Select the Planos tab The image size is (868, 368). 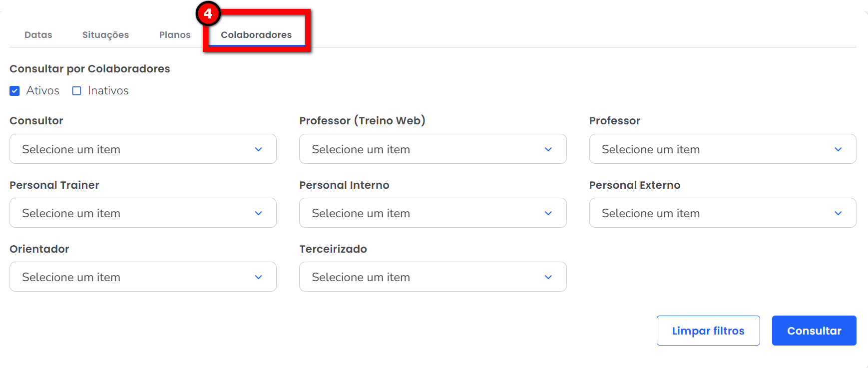(175, 35)
